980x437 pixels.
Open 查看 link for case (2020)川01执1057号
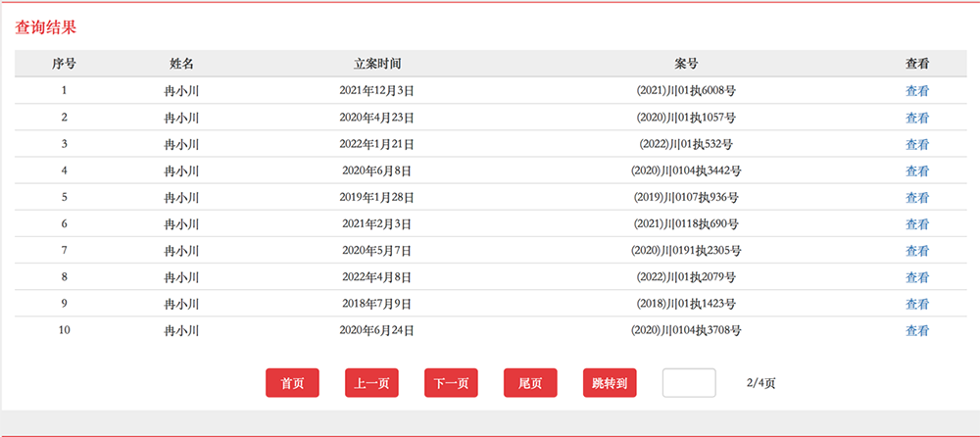coord(917,118)
